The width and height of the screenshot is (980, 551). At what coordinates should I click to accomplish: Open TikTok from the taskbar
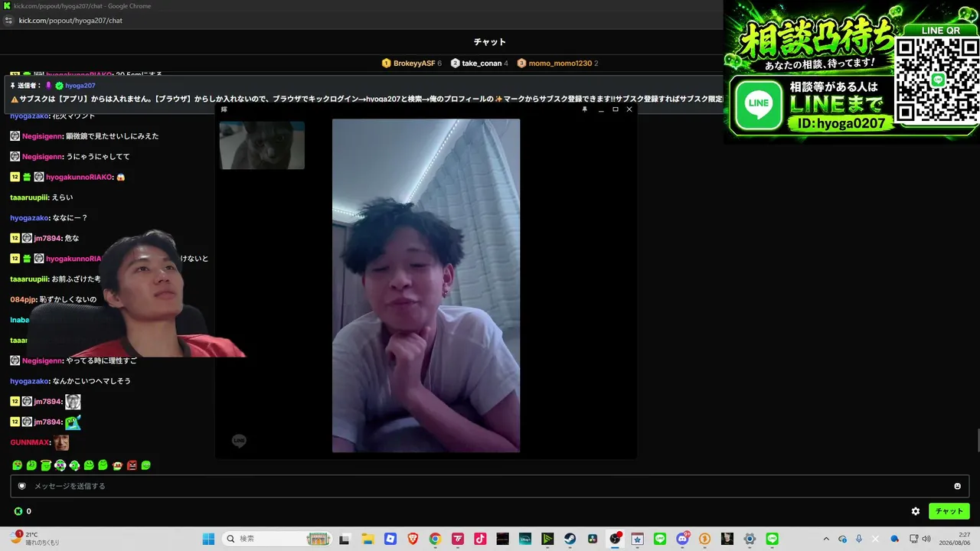tap(480, 539)
